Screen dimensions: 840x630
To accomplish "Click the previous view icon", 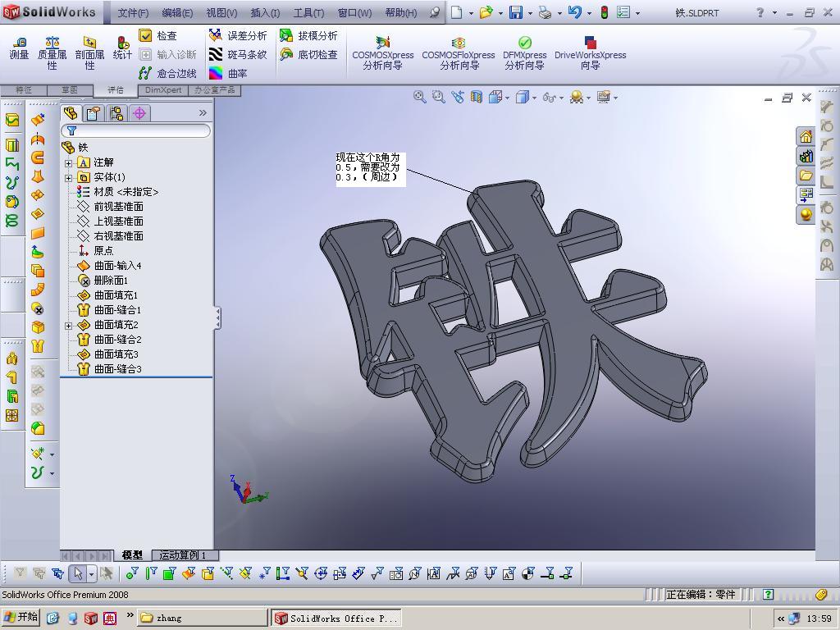I will click(457, 97).
